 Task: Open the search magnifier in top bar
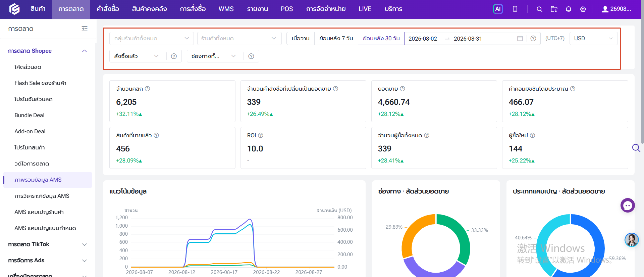[x=539, y=9]
